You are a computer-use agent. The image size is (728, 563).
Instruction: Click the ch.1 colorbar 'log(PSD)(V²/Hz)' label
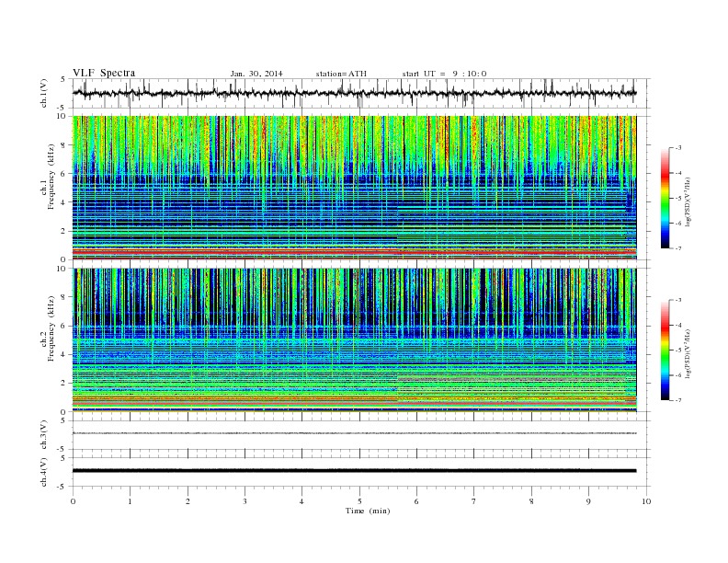pos(688,201)
